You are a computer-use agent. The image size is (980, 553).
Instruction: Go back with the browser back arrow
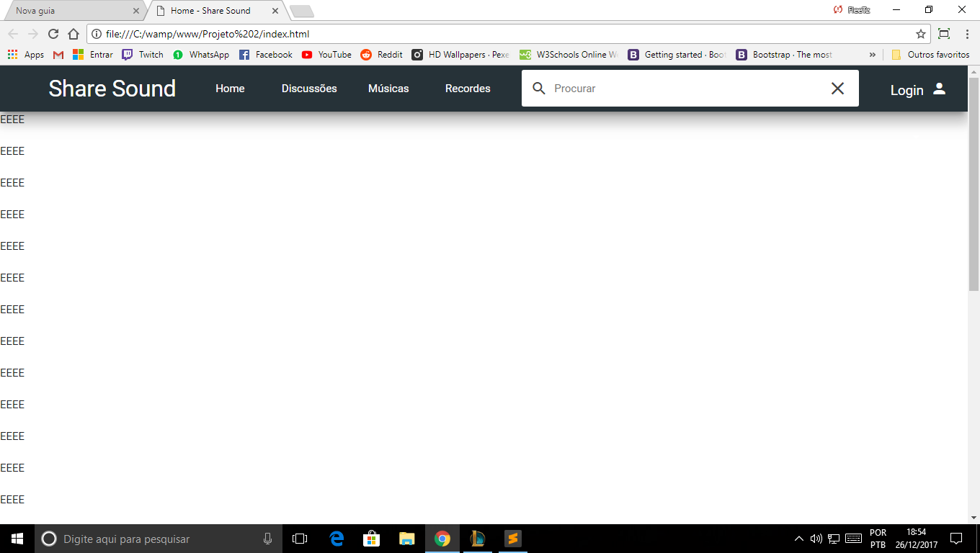(x=13, y=34)
